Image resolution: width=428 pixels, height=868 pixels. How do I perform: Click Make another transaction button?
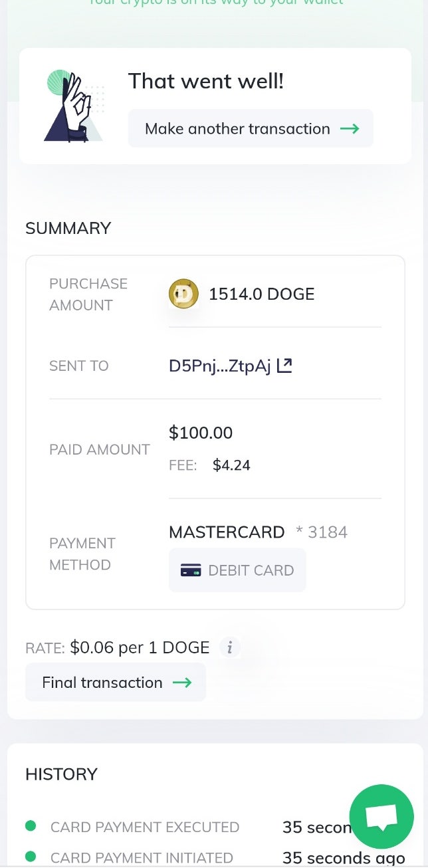coord(251,128)
